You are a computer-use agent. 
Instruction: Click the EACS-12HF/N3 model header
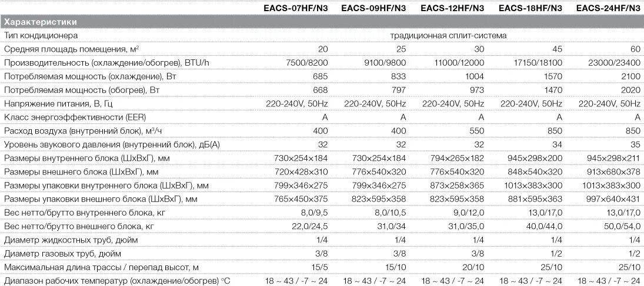pos(452,8)
